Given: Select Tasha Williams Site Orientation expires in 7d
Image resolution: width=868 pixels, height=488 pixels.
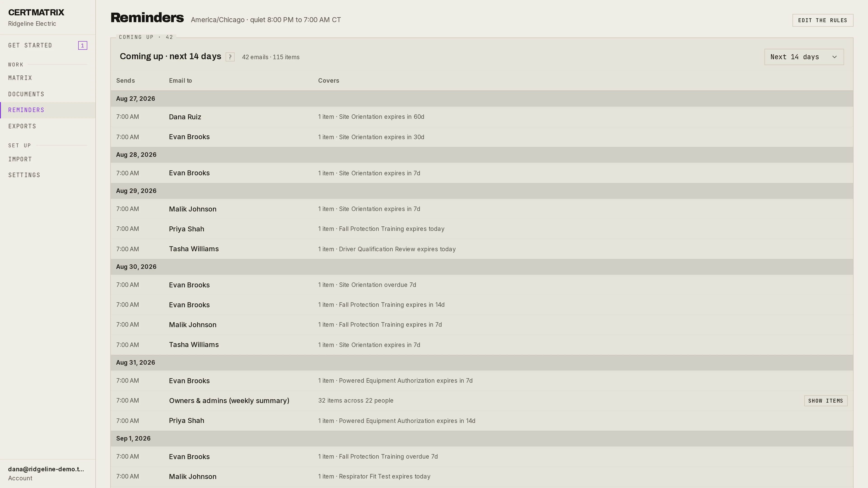Looking at the screenshot, I should tap(482, 345).
